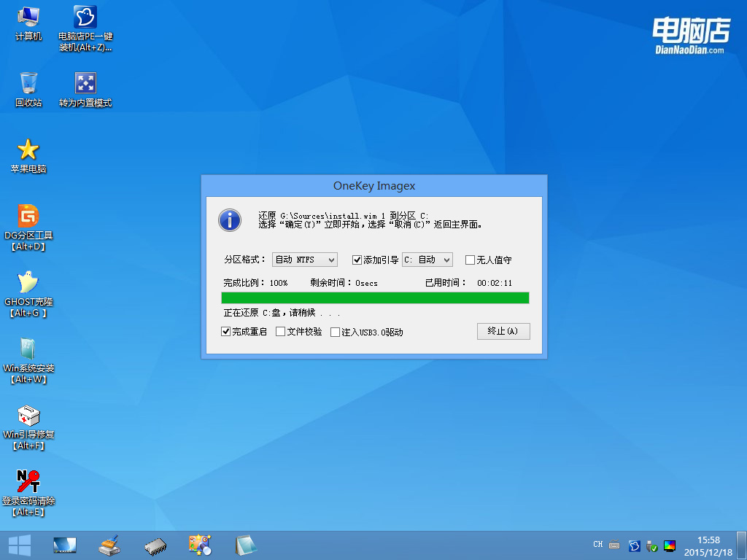The width and height of the screenshot is (747, 560).
Task: Open the on-screen keyboard tray icon
Action: coord(614,545)
